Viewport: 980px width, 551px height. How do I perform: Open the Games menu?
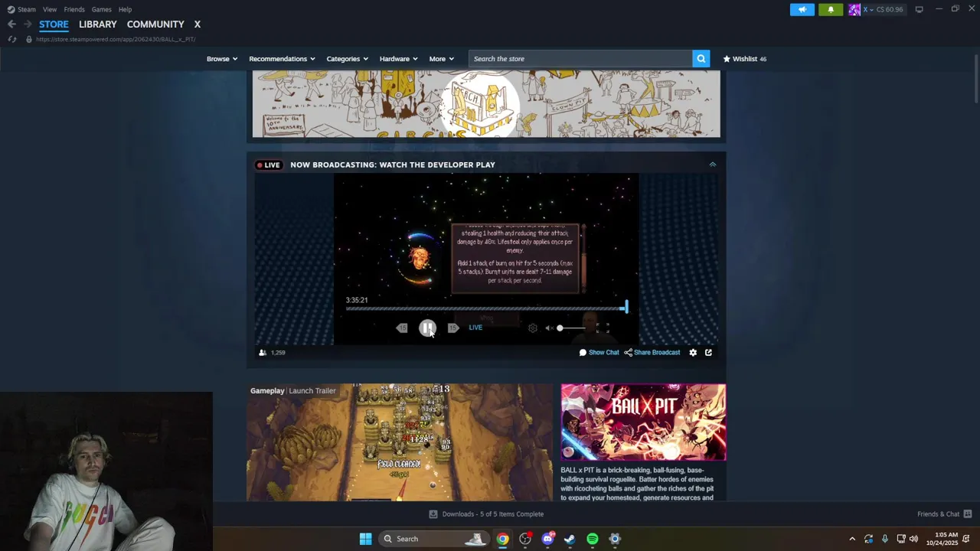pyautogui.click(x=101, y=9)
